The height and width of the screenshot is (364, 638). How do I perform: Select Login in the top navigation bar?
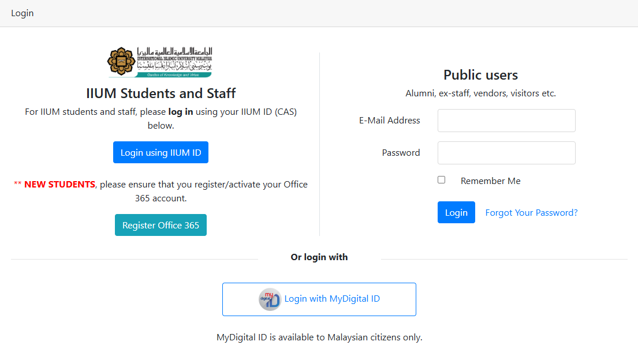[22, 13]
